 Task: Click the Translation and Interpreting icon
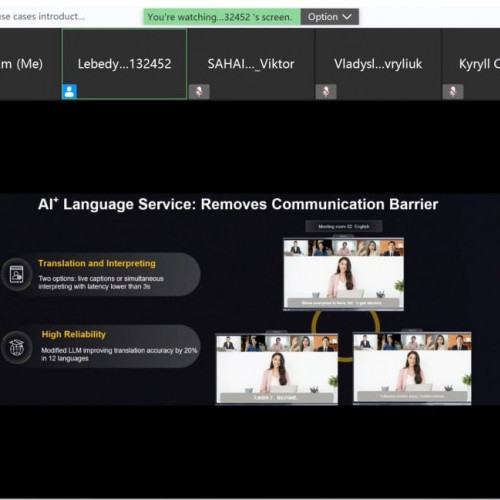pyautogui.click(x=17, y=274)
